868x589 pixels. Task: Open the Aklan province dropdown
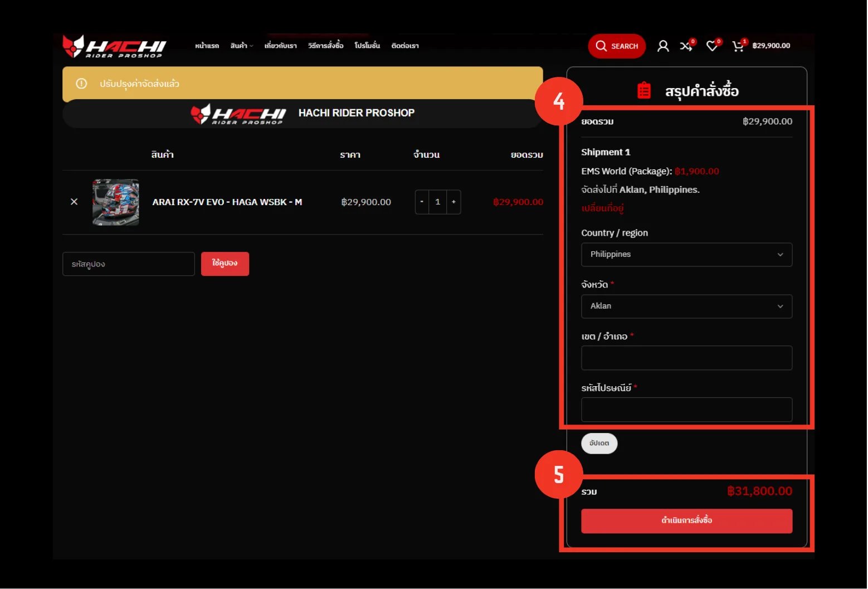[686, 306]
